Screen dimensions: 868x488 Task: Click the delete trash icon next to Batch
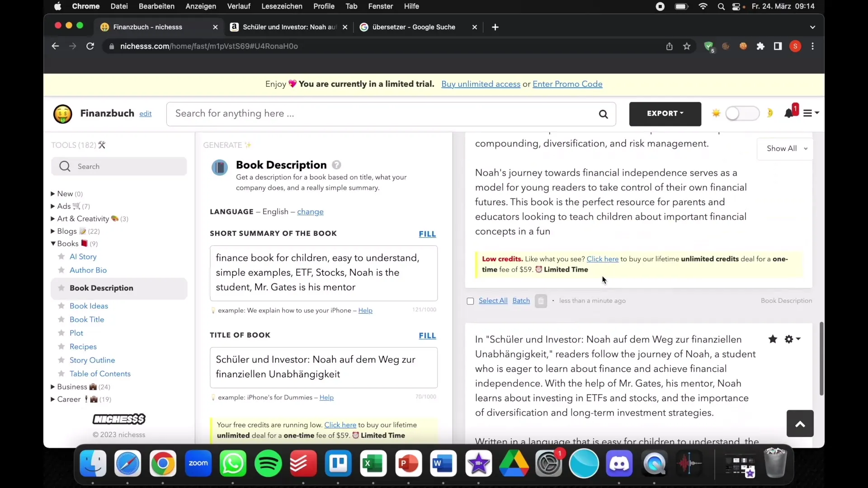541,301
